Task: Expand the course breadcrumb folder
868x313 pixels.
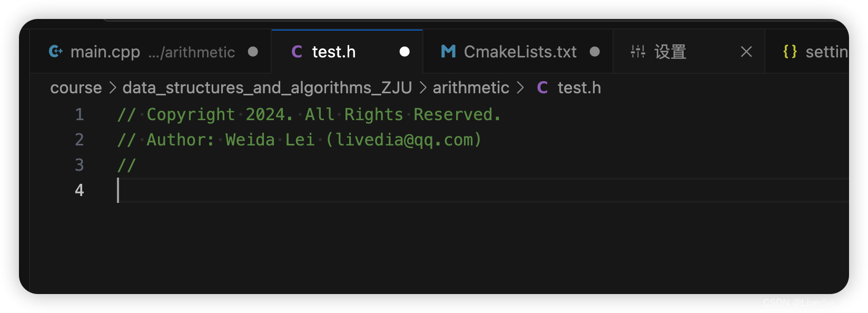Action: 76,88
